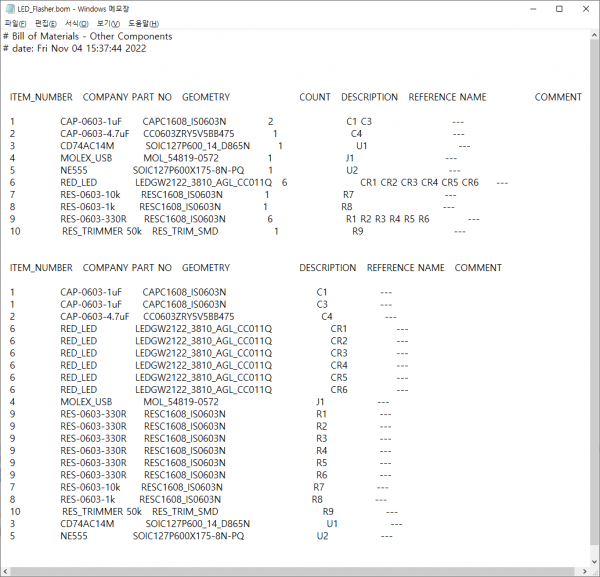The image size is (600, 577).
Task: Click the vertical scrollbar up arrow
Action: (x=593, y=35)
